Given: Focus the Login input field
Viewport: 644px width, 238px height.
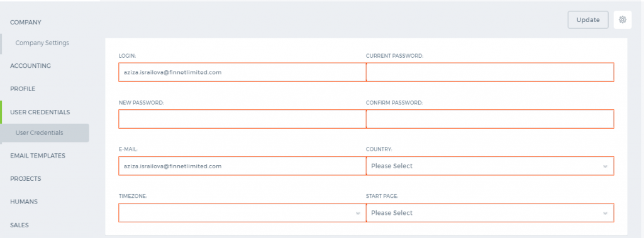Looking at the screenshot, I should point(242,72).
